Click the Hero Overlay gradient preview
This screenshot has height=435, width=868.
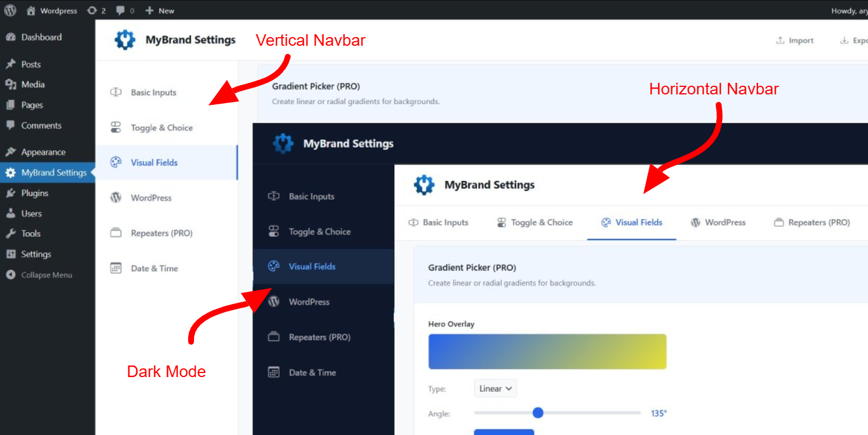point(547,352)
